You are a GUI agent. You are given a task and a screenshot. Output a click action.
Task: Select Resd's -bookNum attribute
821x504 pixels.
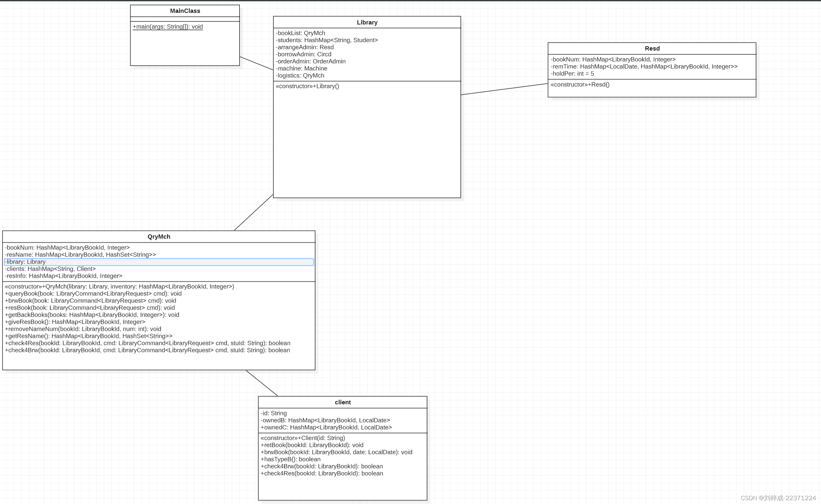coord(613,59)
